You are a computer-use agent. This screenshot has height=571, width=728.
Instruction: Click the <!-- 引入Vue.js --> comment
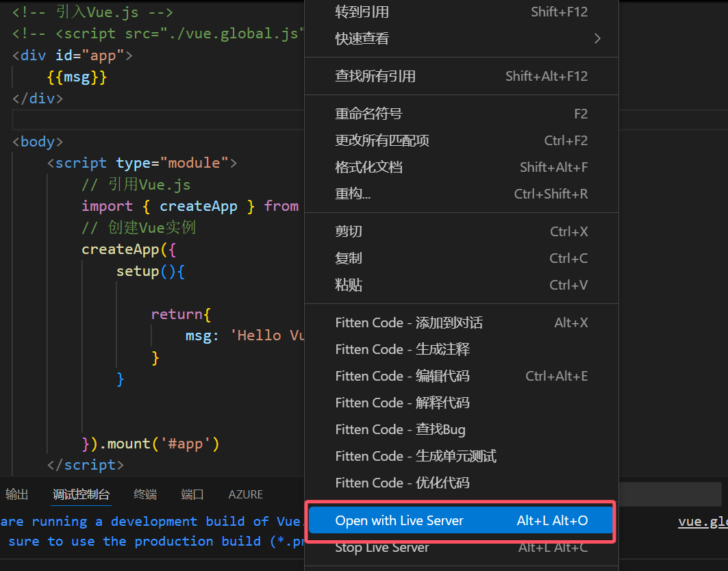point(92,12)
